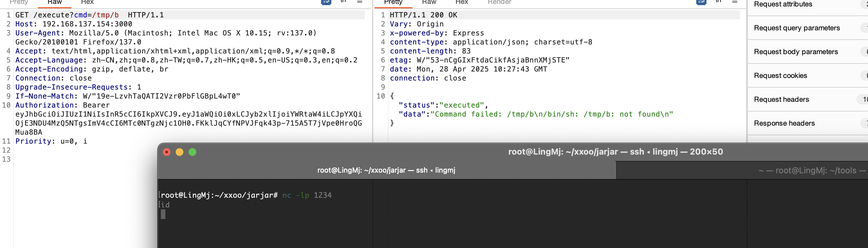Open Render tab in the response panel
The image size is (868, 248).
pyautogui.click(x=499, y=2)
